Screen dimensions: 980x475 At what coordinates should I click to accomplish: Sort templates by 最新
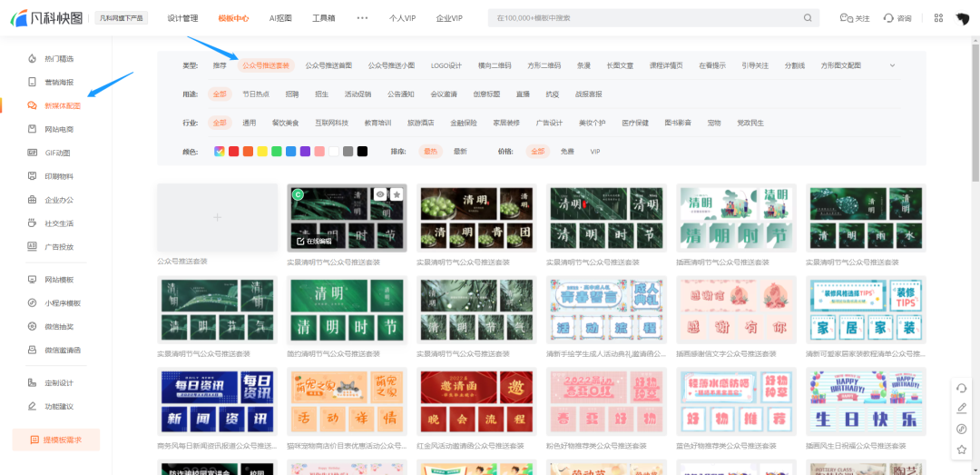[x=460, y=152]
